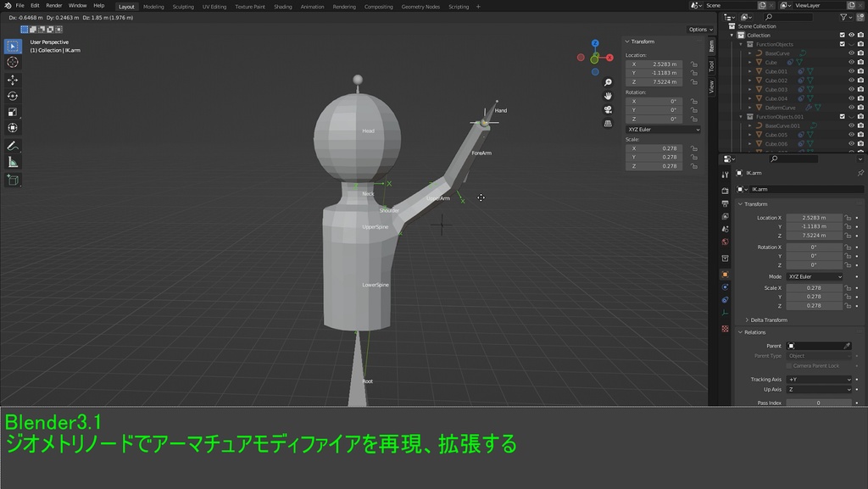
Task: Switch to the Shading workspace tab
Action: (283, 7)
